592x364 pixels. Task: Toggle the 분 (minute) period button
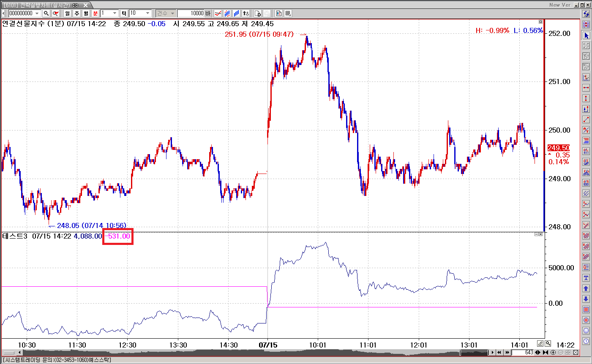[x=95, y=14]
